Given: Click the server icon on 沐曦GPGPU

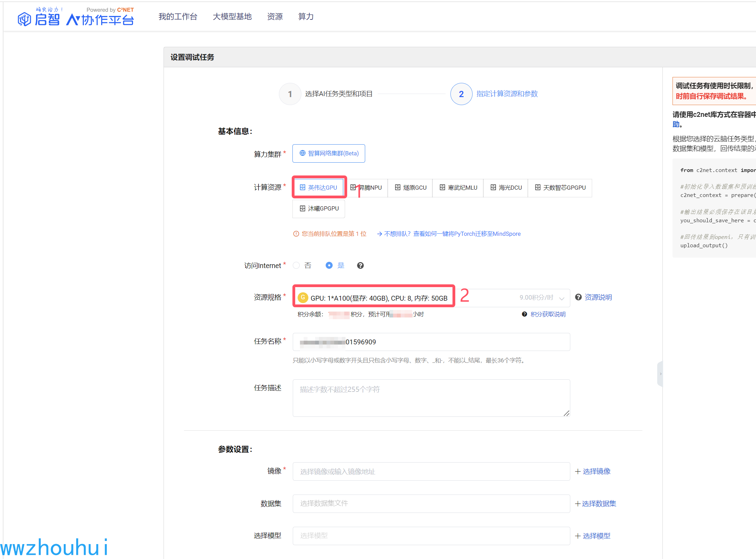Looking at the screenshot, I should click(x=302, y=208).
